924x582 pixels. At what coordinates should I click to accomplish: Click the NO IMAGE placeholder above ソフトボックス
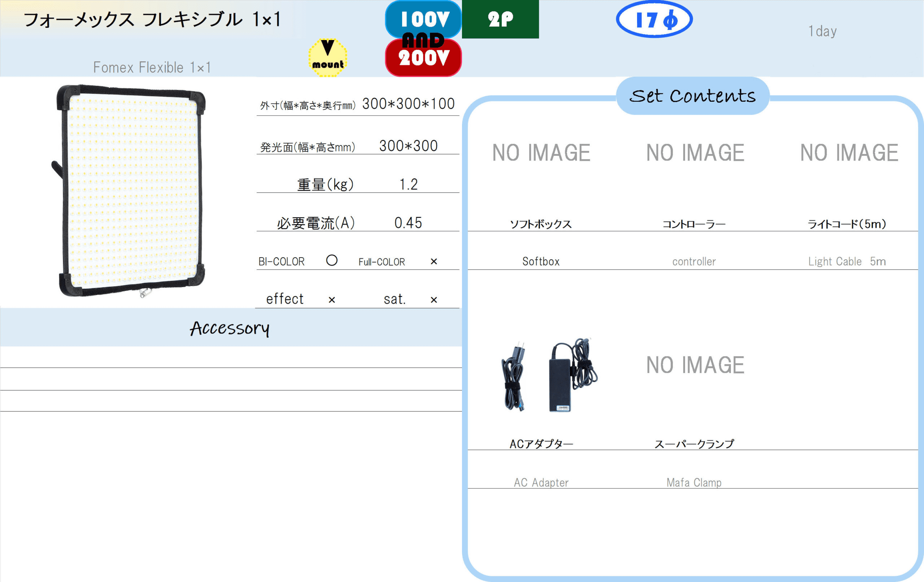pos(541,152)
